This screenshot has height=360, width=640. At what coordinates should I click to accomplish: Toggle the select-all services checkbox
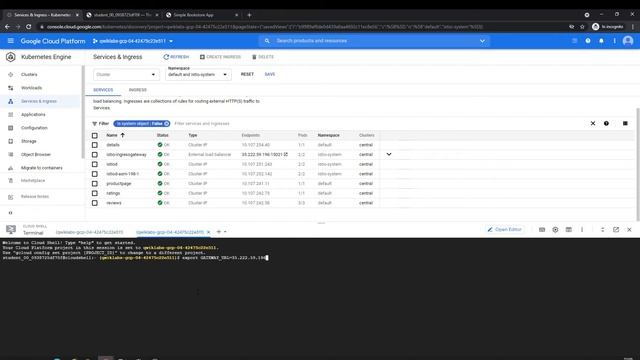click(x=95, y=136)
